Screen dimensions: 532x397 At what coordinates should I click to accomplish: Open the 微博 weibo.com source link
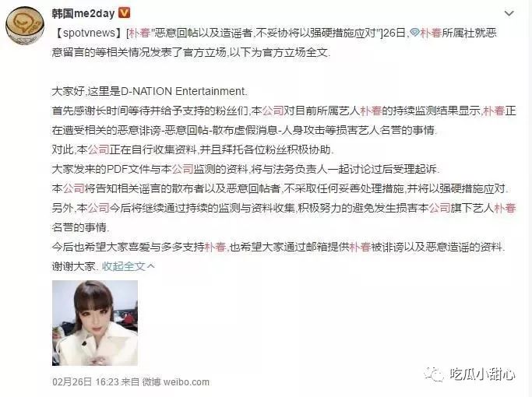coord(175,382)
